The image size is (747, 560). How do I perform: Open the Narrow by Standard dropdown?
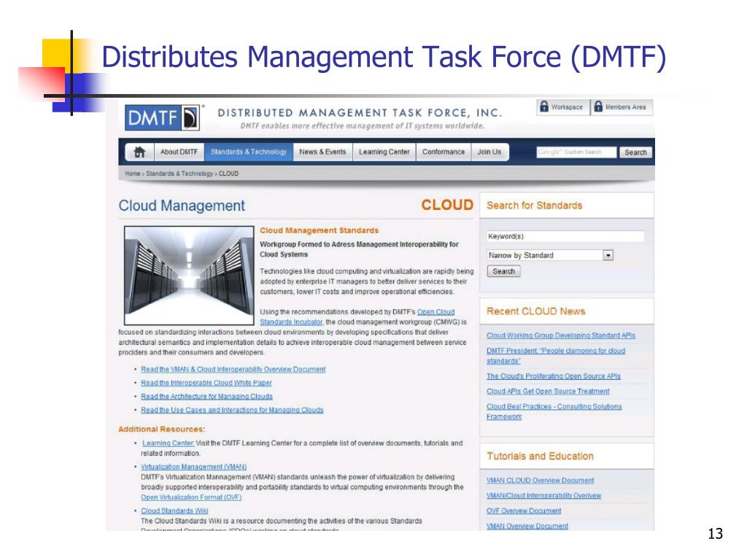(550, 255)
